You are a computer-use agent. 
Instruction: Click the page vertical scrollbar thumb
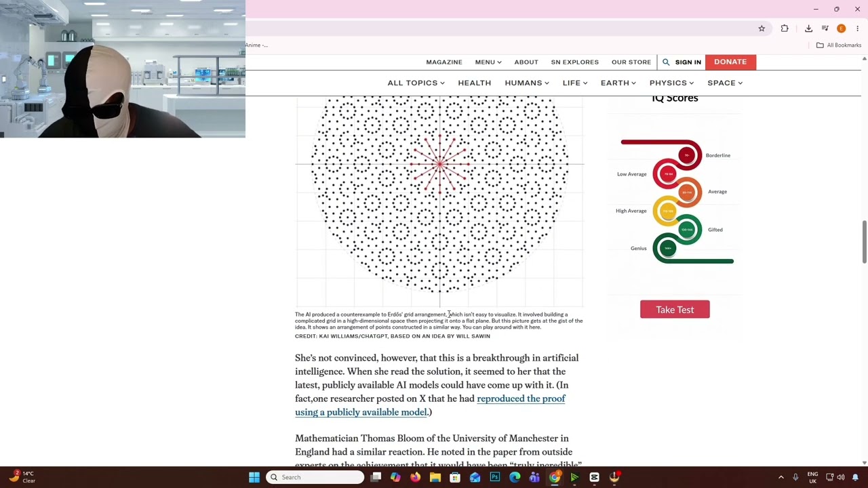point(864,241)
